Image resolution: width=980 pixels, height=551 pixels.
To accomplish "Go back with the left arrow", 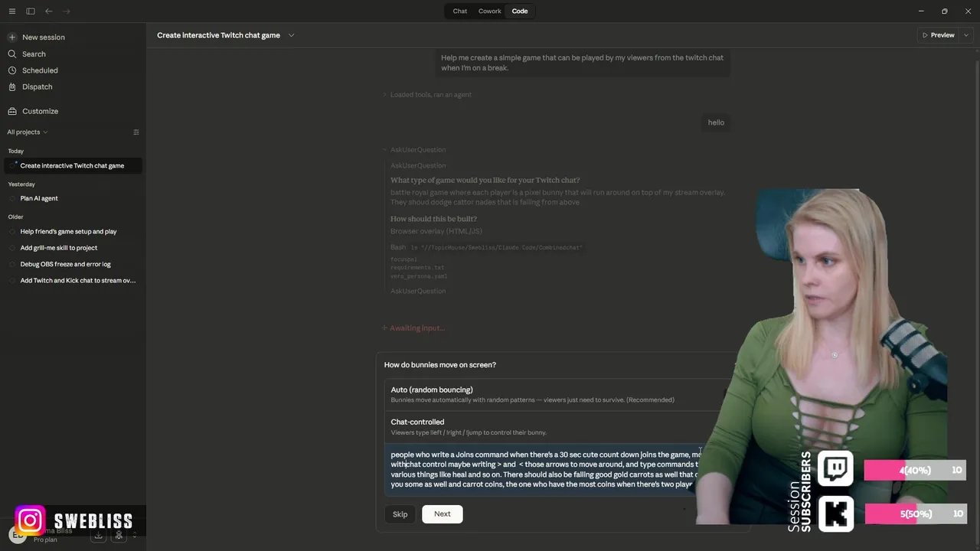I will coord(49,11).
